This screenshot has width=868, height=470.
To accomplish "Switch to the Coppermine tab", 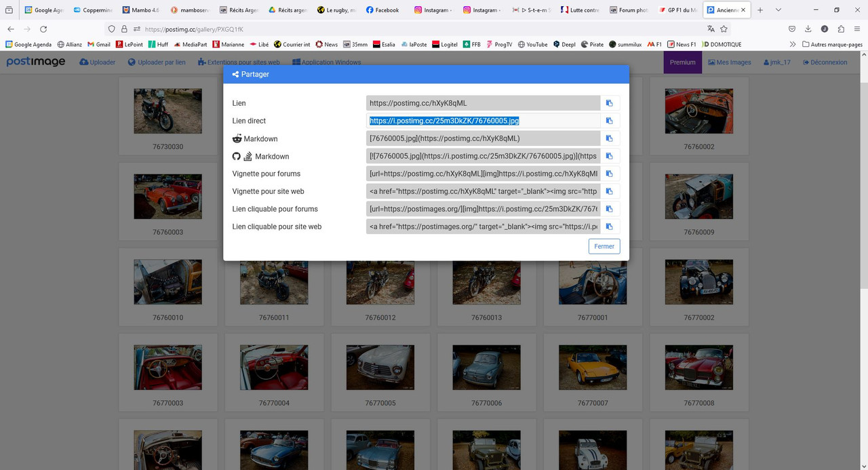I will click(93, 10).
